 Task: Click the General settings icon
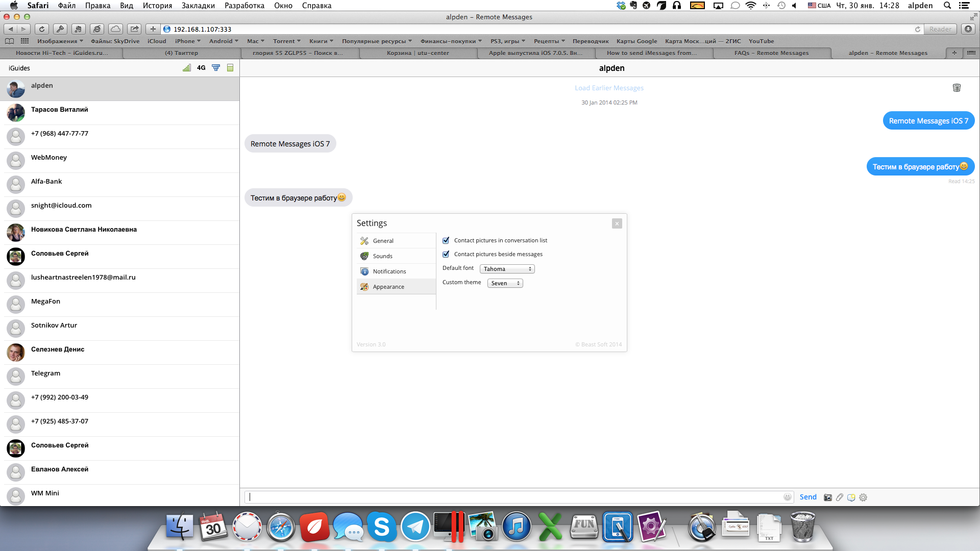[x=364, y=240]
